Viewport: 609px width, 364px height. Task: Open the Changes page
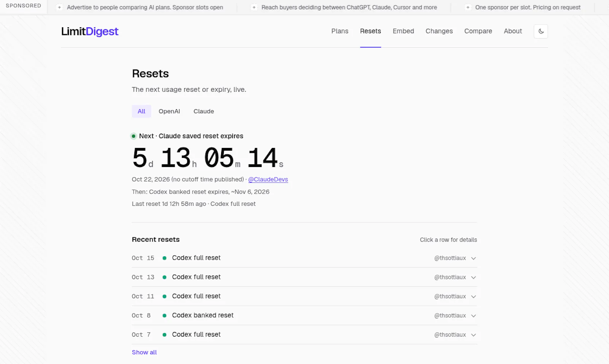point(439,31)
